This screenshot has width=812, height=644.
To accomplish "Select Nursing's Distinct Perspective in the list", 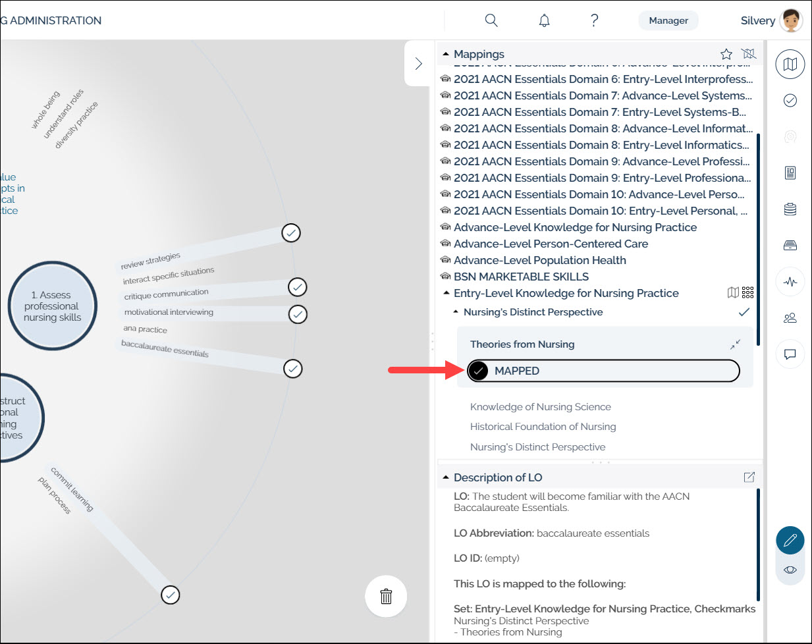I will point(537,447).
